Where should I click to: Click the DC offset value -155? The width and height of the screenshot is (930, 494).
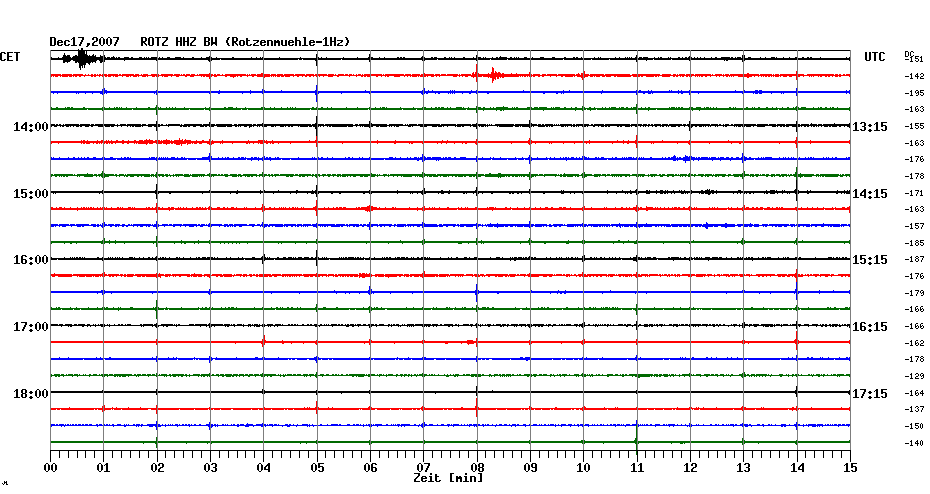914,126
